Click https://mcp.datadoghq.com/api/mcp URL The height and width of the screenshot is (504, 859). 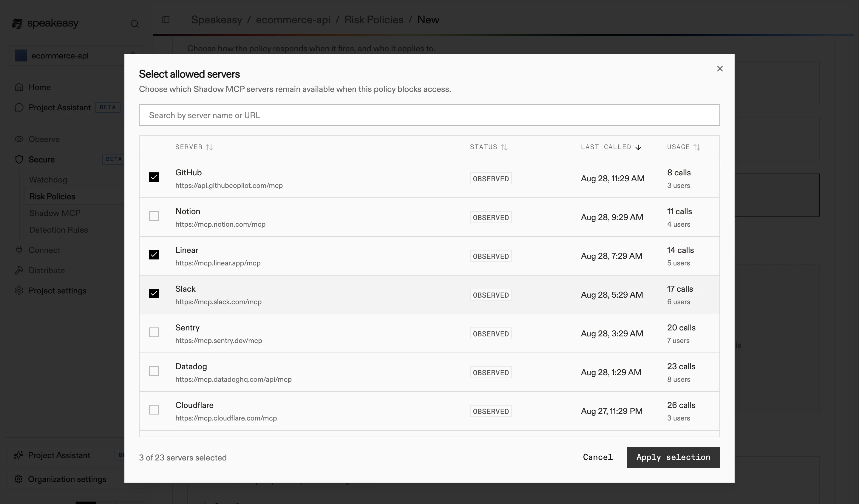point(234,380)
